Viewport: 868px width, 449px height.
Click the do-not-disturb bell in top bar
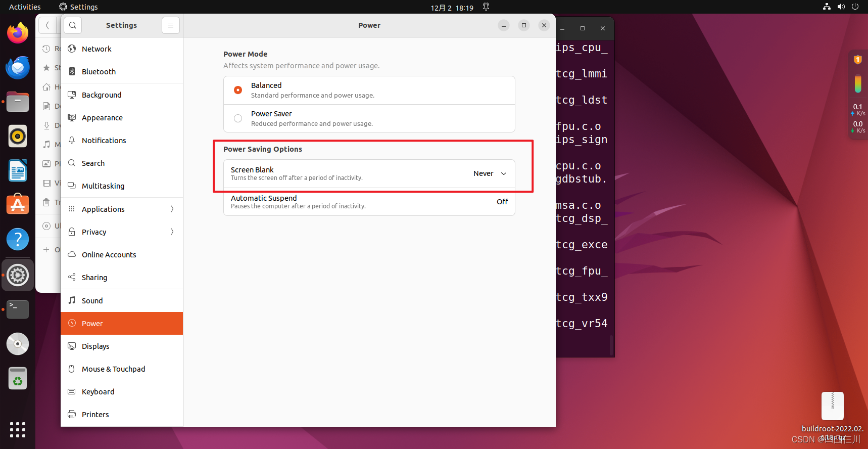[486, 7]
